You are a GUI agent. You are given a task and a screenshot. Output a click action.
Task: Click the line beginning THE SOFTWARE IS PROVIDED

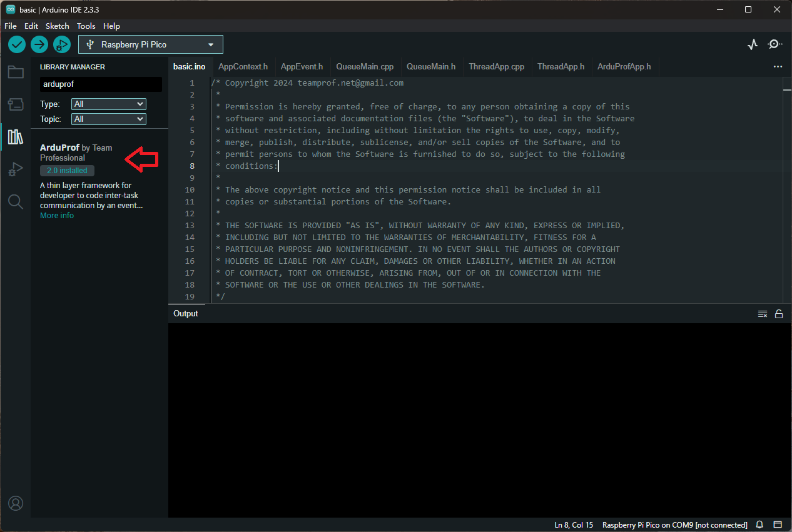click(420, 225)
